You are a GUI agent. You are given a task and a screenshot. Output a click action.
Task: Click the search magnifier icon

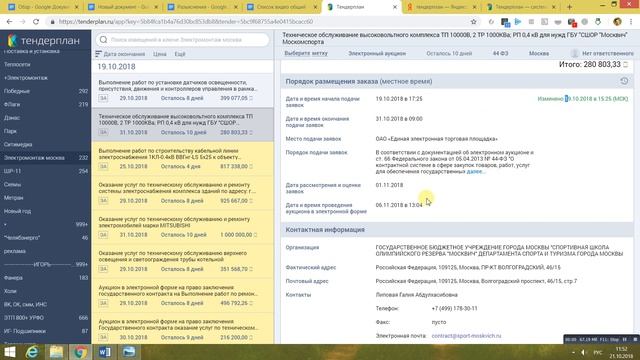click(x=103, y=40)
